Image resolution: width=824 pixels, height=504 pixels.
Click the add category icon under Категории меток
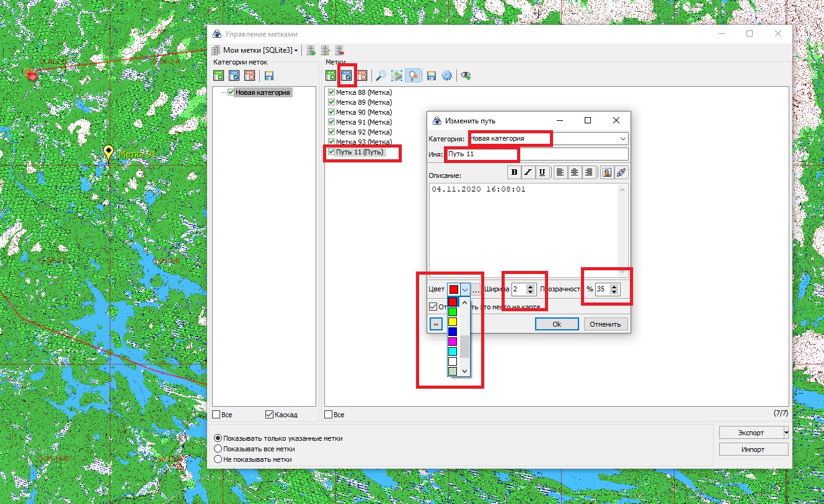tap(218, 76)
